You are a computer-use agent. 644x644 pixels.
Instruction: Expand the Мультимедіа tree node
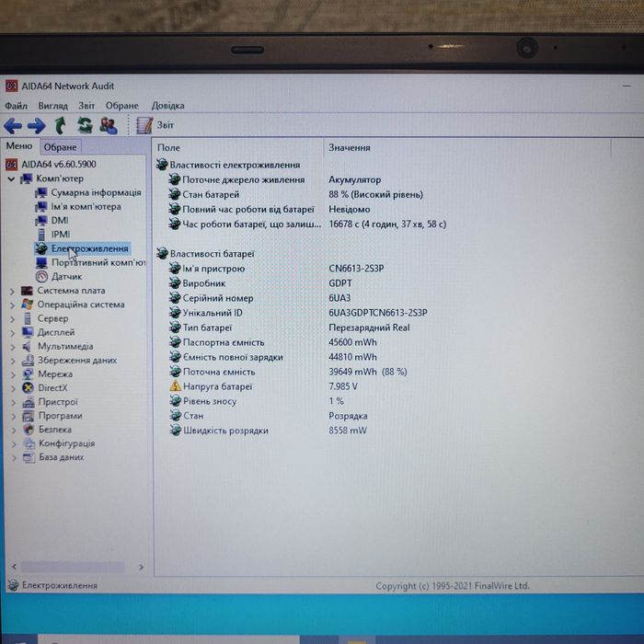tap(12, 347)
